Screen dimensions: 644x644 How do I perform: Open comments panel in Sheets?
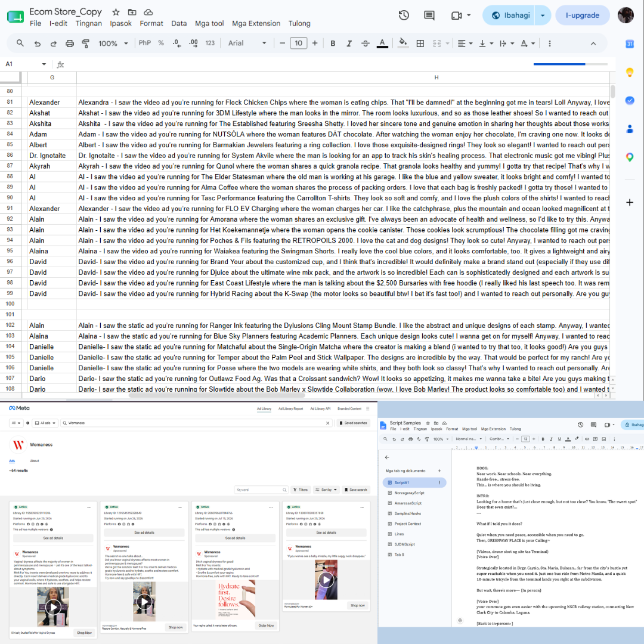coord(429,15)
